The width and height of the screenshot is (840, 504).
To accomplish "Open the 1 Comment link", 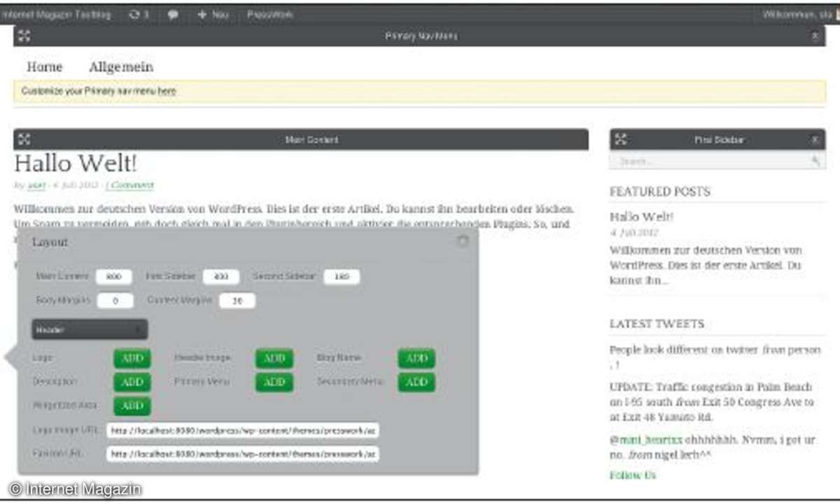I will pyautogui.click(x=129, y=185).
